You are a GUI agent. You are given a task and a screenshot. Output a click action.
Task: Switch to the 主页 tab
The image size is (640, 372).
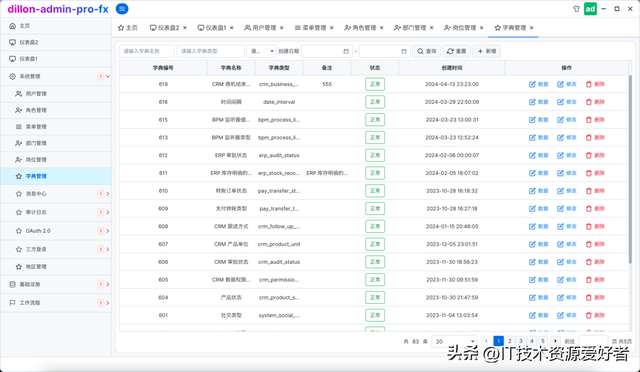pos(128,28)
